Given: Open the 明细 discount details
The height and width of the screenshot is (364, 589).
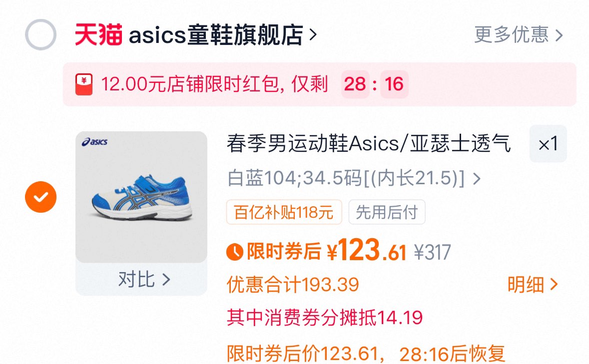Looking at the screenshot, I should pyautogui.click(x=532, y=285).
